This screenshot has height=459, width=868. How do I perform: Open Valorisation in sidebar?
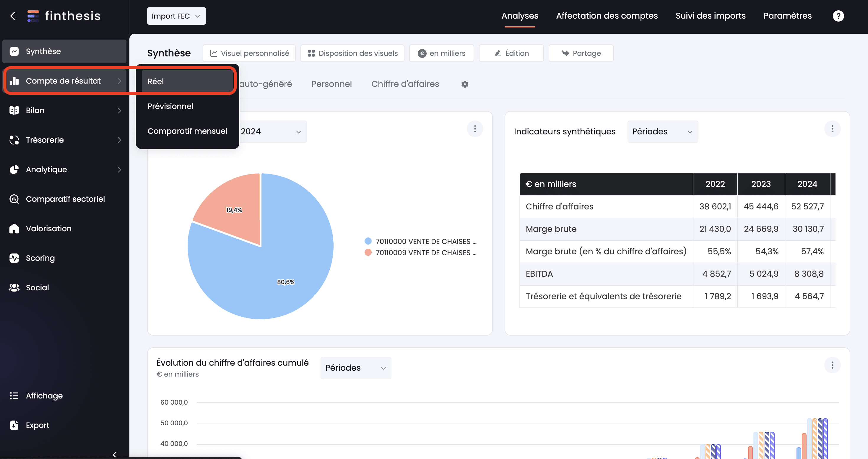[x=64, y=228]
